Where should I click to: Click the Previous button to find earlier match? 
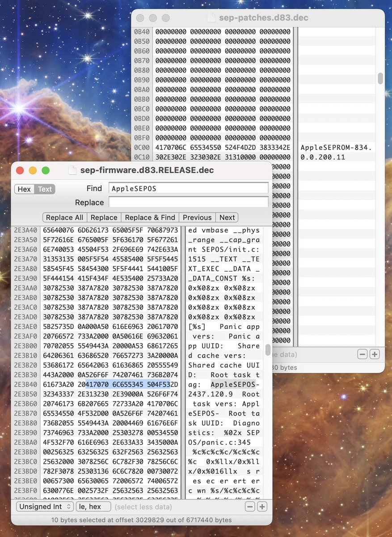click(197, 217)
